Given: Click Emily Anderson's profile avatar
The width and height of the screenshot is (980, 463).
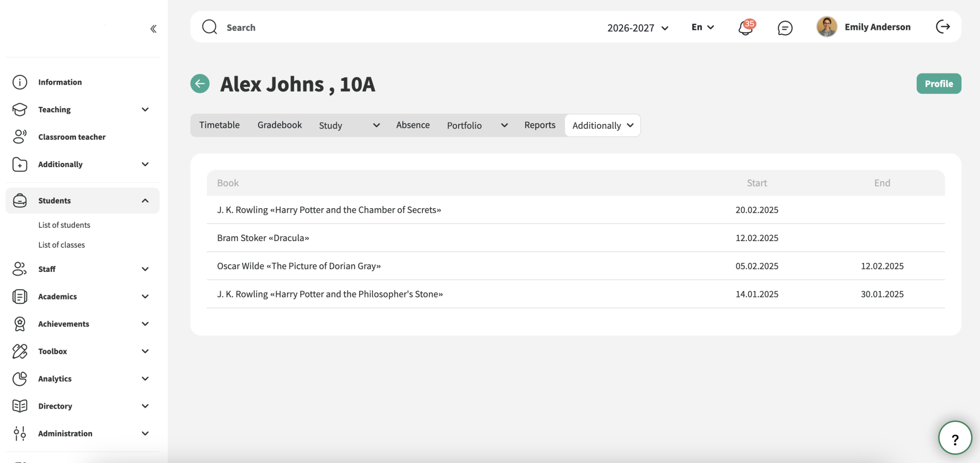Looking at the screenshot, I should point(827,27).
